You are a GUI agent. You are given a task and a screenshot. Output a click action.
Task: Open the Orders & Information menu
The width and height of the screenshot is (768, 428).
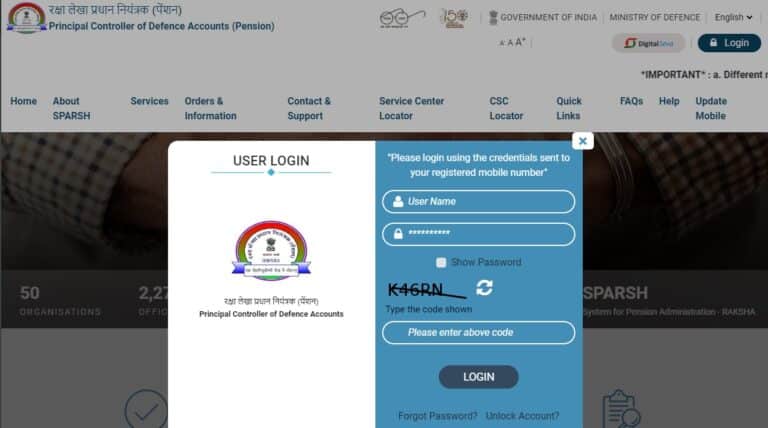[x=211, y=108]
